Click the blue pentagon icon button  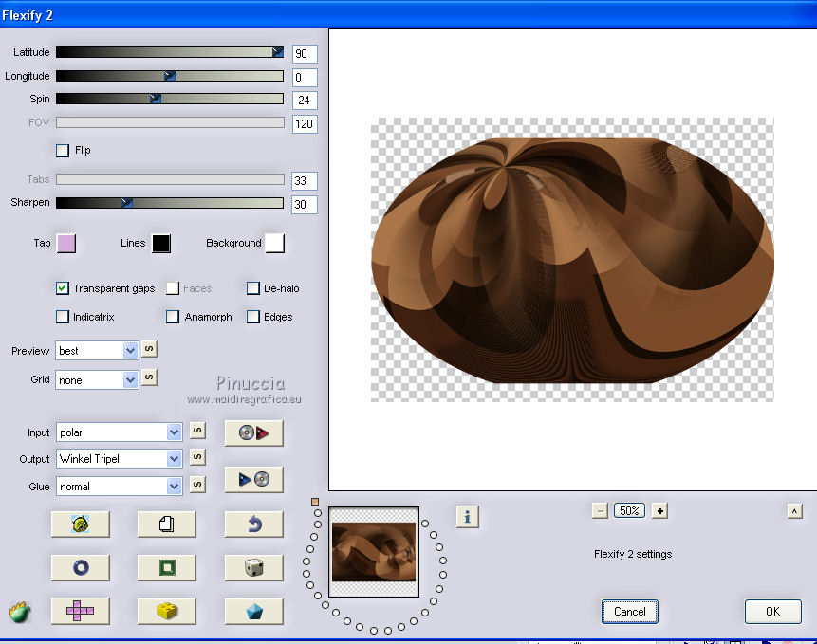[253, 612]
